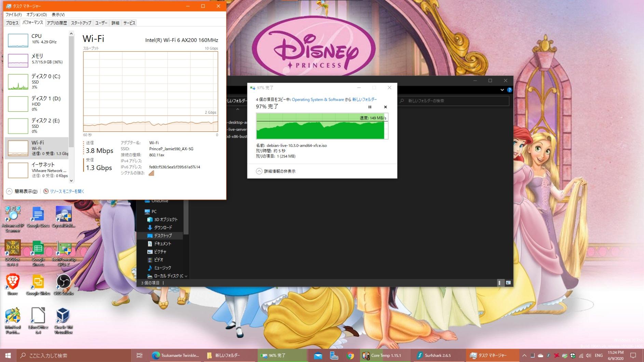Open Task View on the taskbar
Image resolution: width=644 pixels, height=362 pixels.
(x=139, y=356)
